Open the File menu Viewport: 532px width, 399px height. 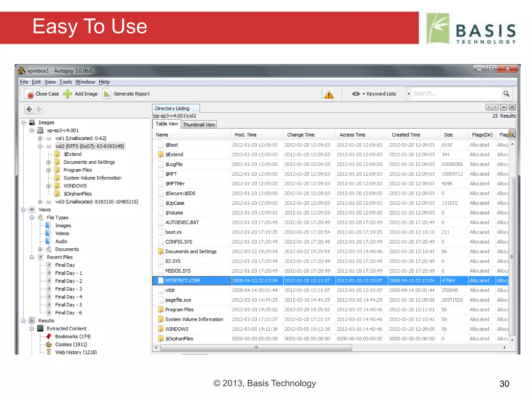click(x=24, y=82)
